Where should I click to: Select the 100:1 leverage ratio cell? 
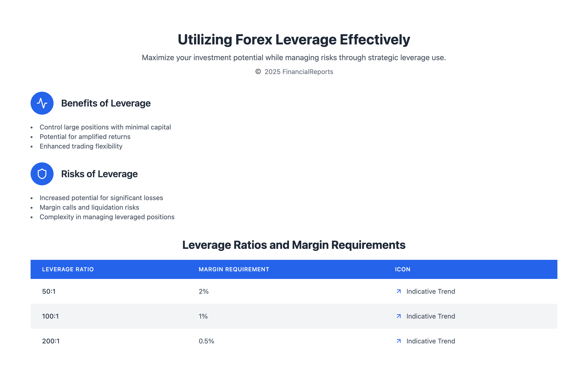pyautogui.click(x=50, y=316)
